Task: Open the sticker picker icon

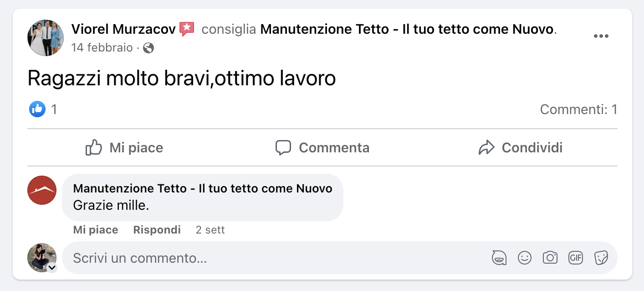Action: tap(601, 258)
